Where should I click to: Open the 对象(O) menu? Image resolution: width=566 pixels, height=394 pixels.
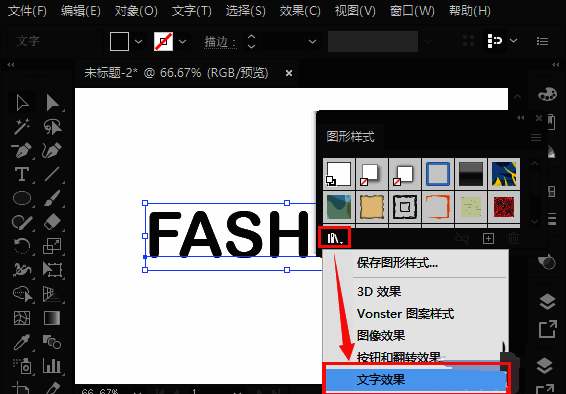pos(136,11)
